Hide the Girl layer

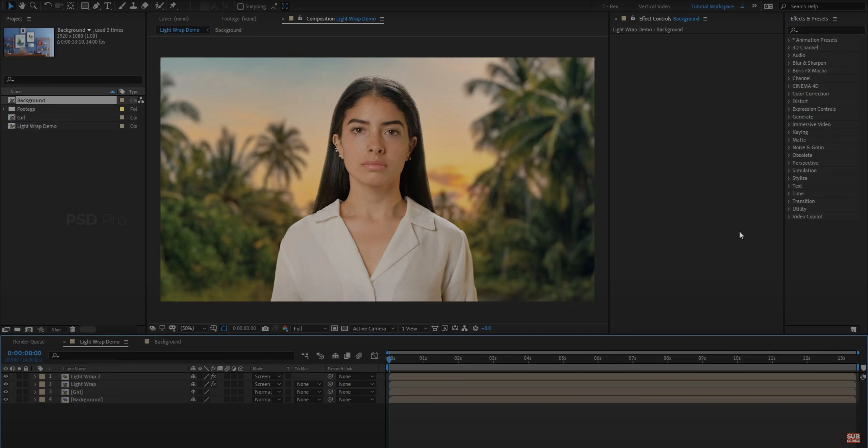coord(6,392)
